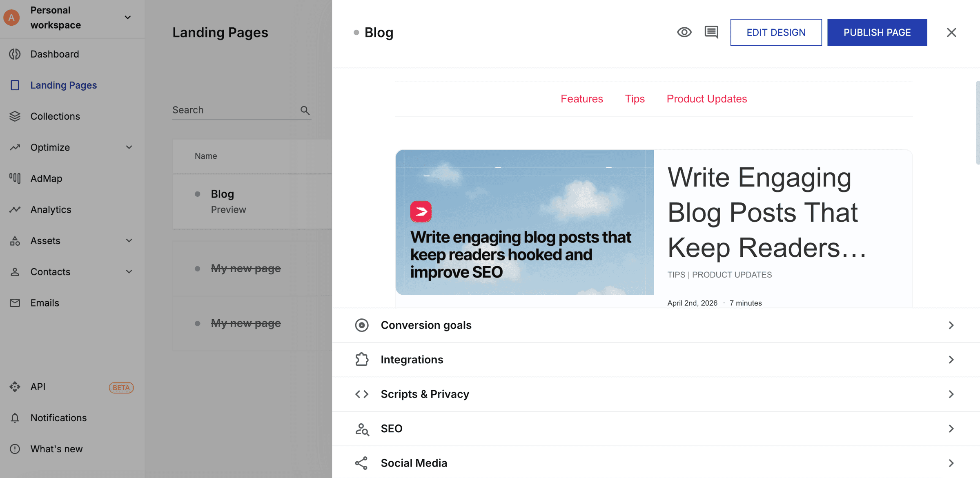Open the comments icon in Blog header
The height and width of the screenshot is (478, 980).
[x=711, y=32]
